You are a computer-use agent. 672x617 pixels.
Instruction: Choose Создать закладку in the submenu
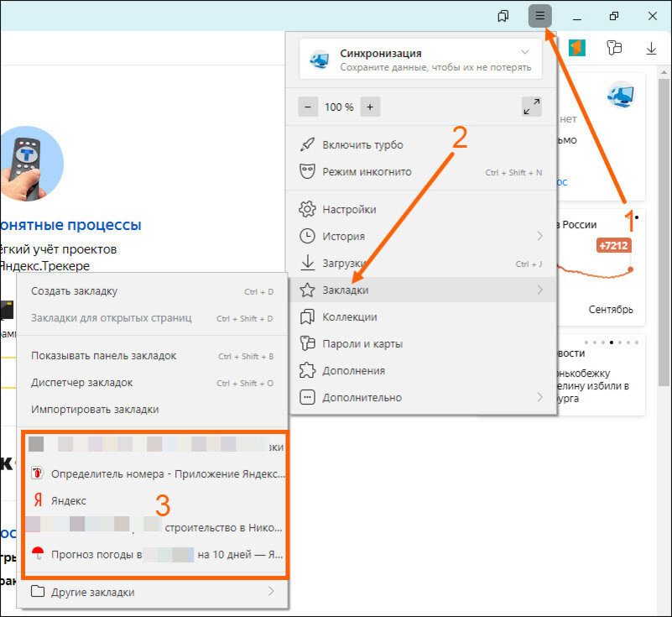(x=152, y=291)
